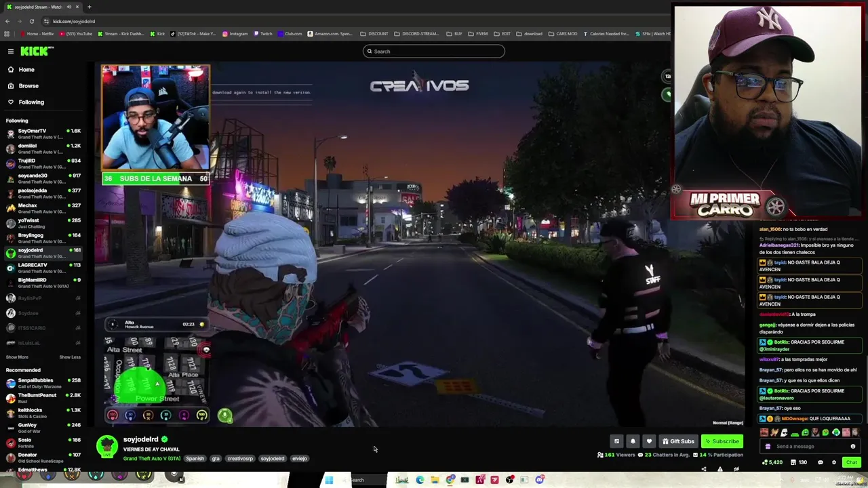Screen dimensions: 868x488
Task: Open Instagram bookmark
Action: coord(235,34)
